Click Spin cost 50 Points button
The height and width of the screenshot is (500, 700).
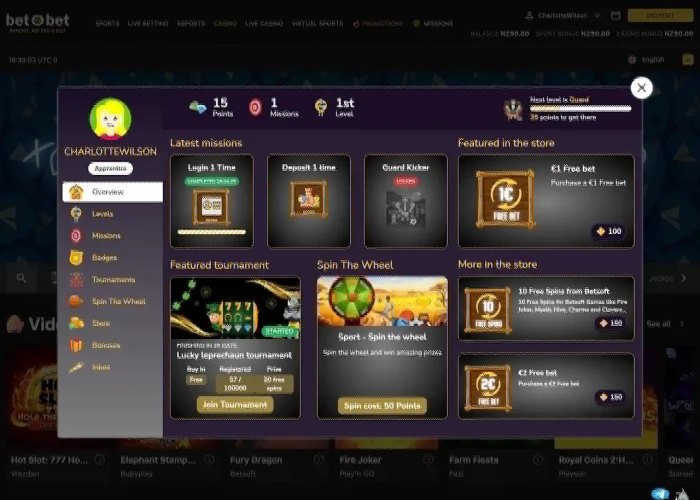point(382,406)
